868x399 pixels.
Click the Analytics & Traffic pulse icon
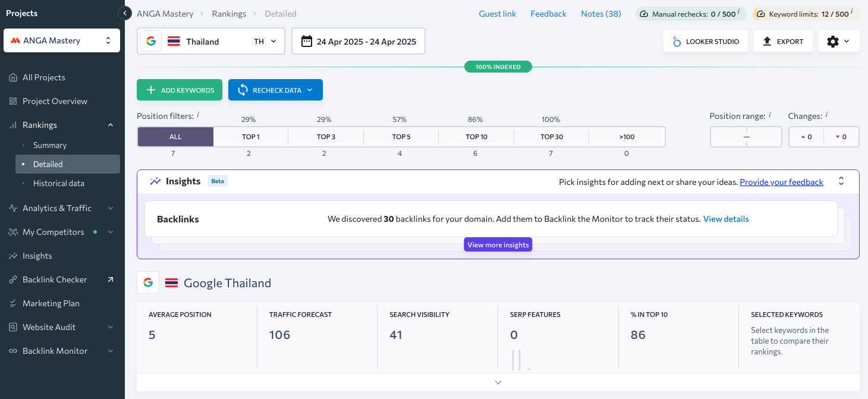(x=13, y=208)
